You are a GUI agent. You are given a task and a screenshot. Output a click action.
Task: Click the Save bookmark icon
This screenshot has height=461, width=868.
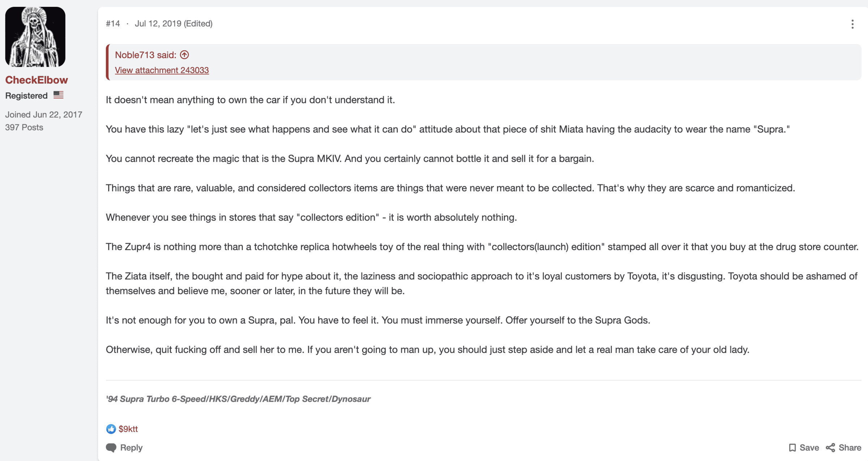coord(792,448)
